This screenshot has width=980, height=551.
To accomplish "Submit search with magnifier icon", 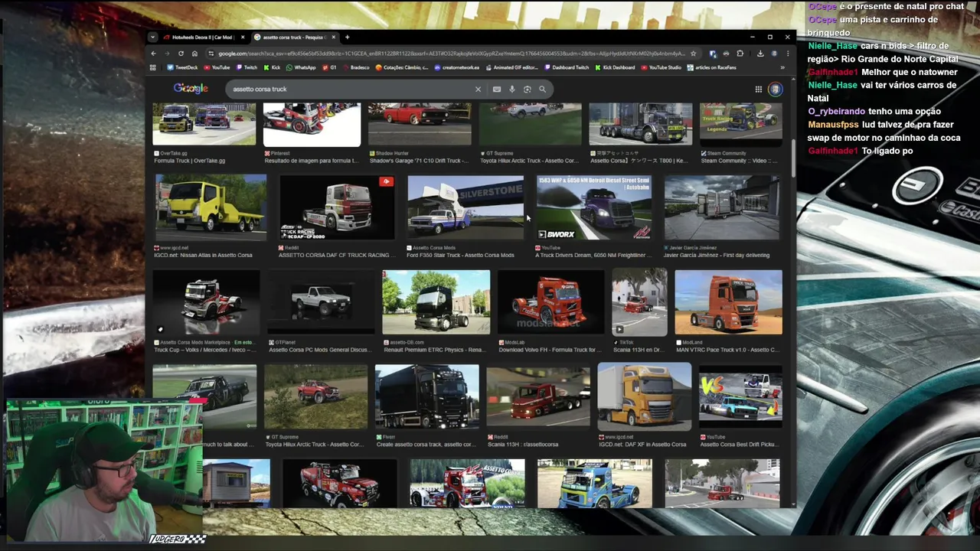I will [542, 89].
